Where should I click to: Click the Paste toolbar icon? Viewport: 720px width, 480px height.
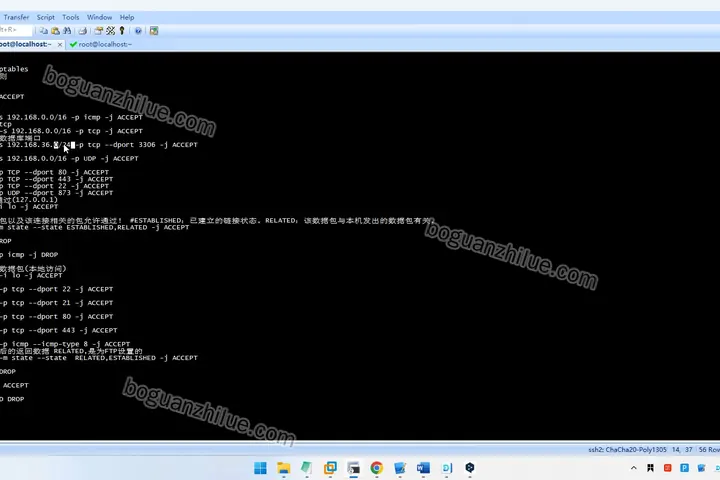[x=56, y=31]
